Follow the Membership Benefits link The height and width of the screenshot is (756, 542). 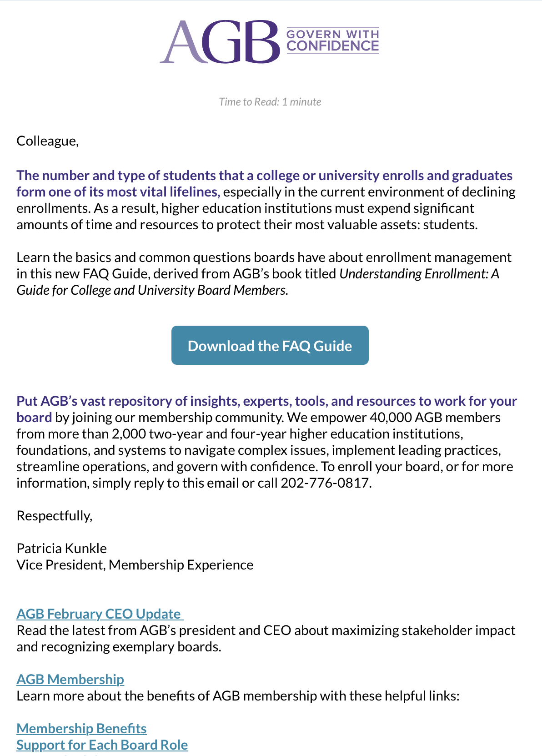coord(81,728)
